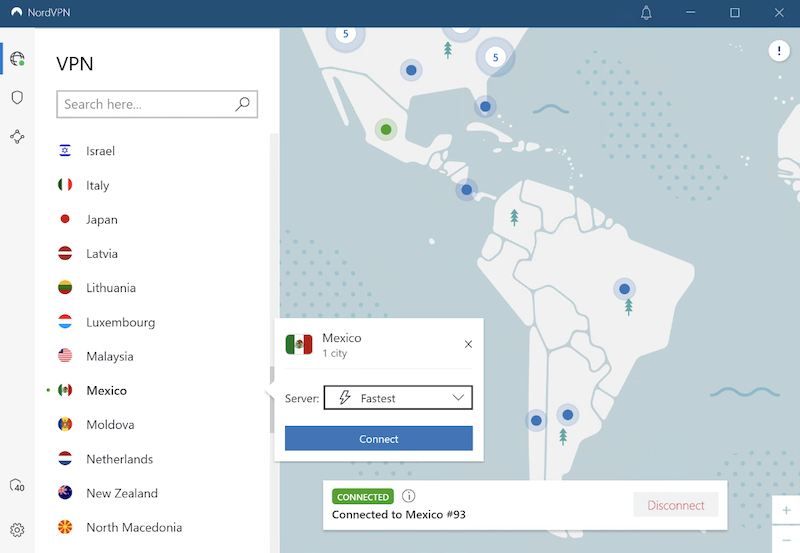Open the Threat Protection shield icon
Screen dimensions: 800x553
pos(17,97)
